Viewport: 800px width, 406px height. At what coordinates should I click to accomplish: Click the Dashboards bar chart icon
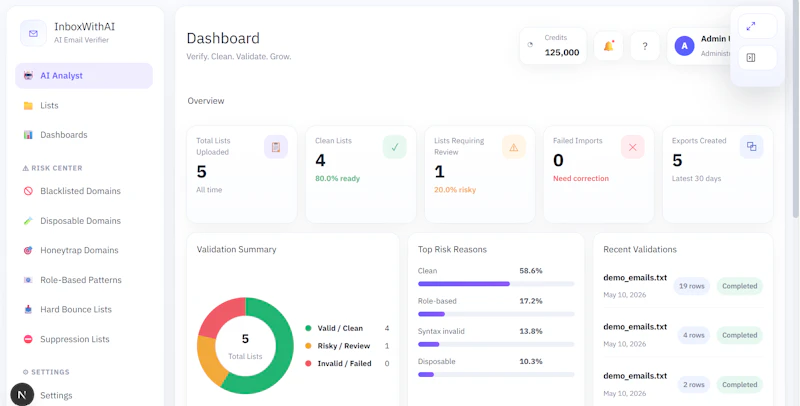click(28, 135)
